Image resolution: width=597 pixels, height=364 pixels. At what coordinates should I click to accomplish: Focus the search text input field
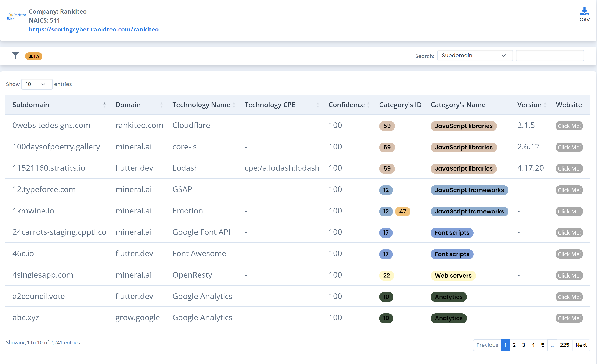click(550, 56)
